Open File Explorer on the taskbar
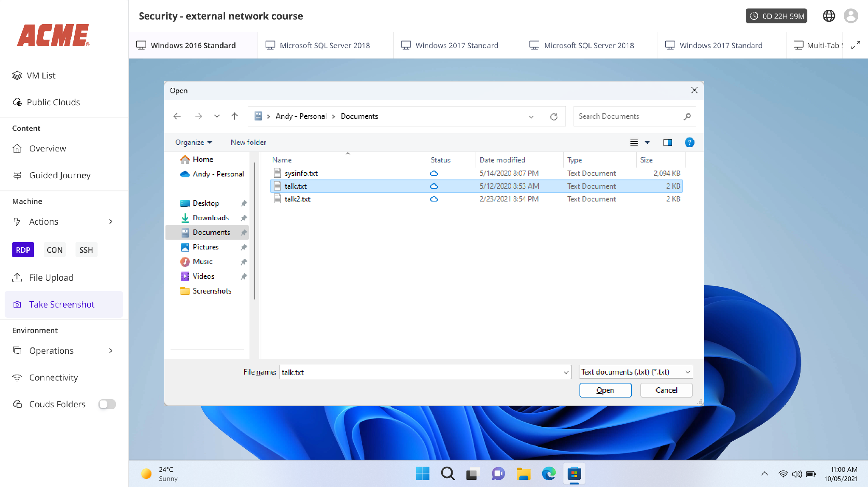Viewport: 868px width, 487px height. tap(524, 473)
